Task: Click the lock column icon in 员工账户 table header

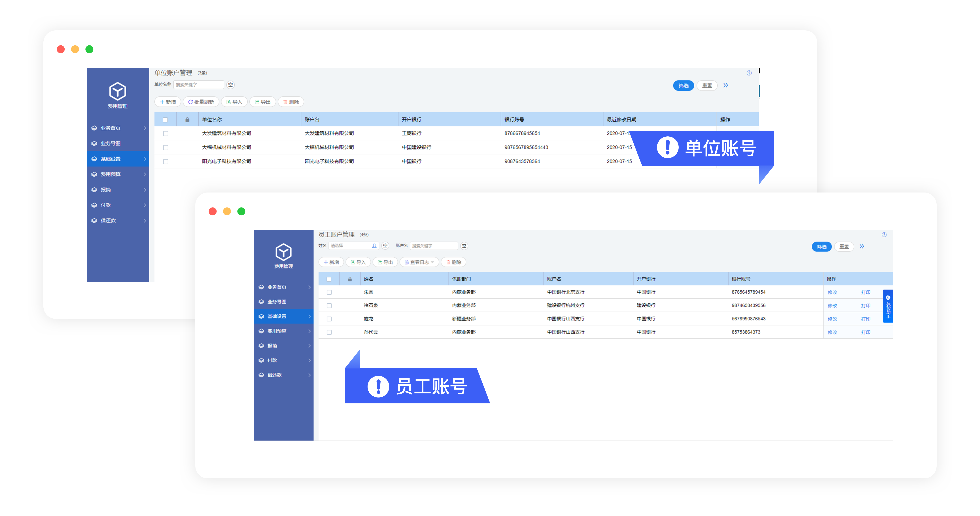Action: click(350, 279)
